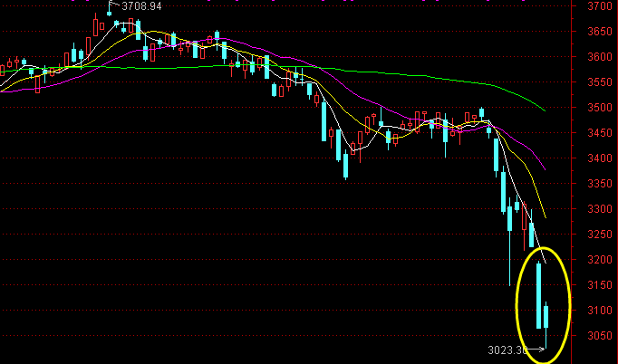Click the 3708.94 high price label
The image size is (618, 364).
coord(141,6)
